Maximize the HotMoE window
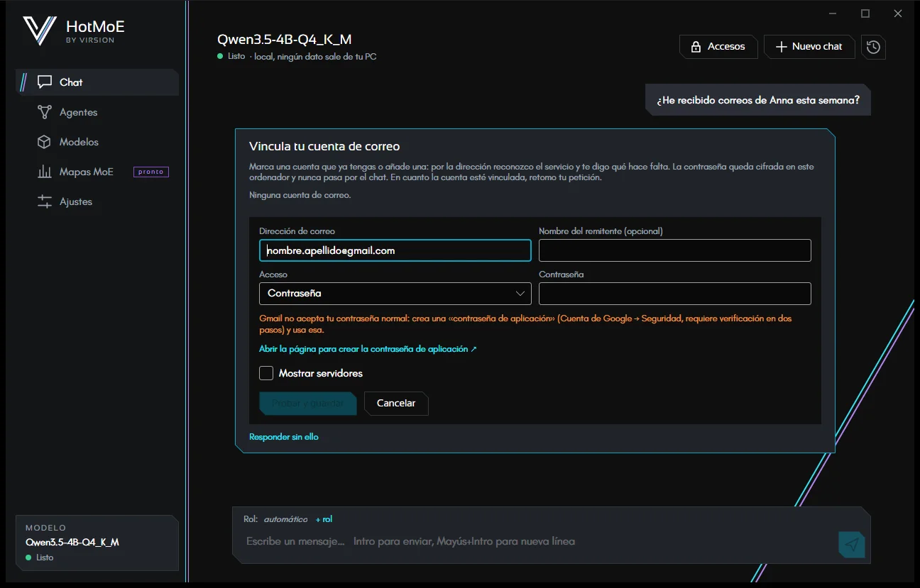Image resolution: width=920 pixels, height=588 pixels. pyautogui.click(x=865, y=13)
